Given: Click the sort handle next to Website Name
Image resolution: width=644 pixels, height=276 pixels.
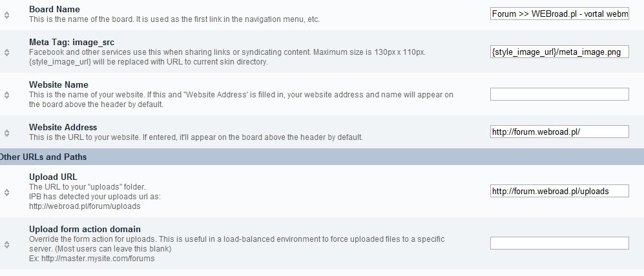Looking at the screenshot, I should pyautogui.click(x=6, y=94).
